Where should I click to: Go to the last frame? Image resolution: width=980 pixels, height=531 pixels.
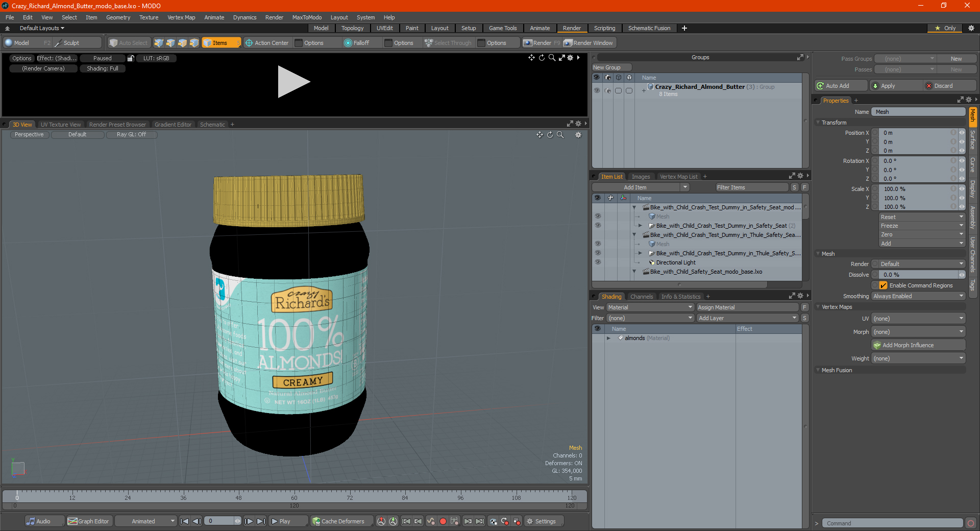pyautogui.click(x=261, y=521)
